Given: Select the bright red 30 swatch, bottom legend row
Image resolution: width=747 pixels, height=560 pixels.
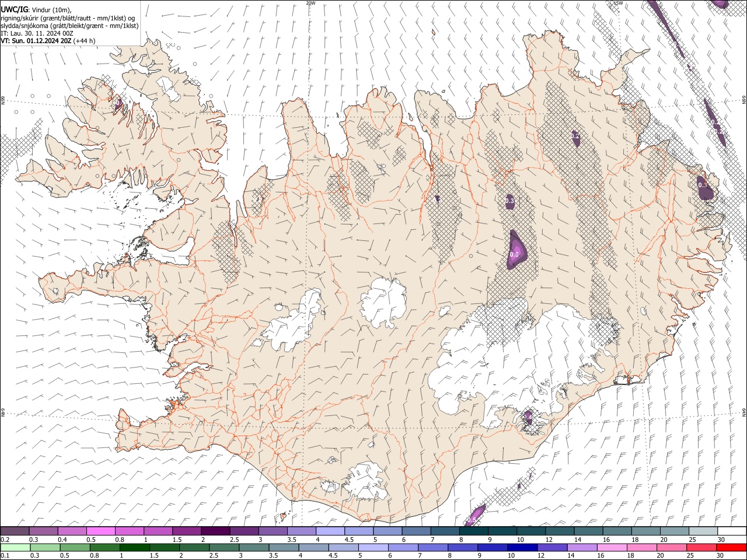Looking at the screenshot, I should 731,548.
